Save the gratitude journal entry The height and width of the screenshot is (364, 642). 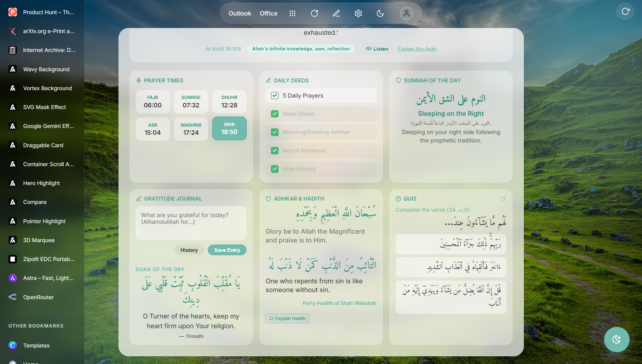pyautogui.click(x=227, y=250)
